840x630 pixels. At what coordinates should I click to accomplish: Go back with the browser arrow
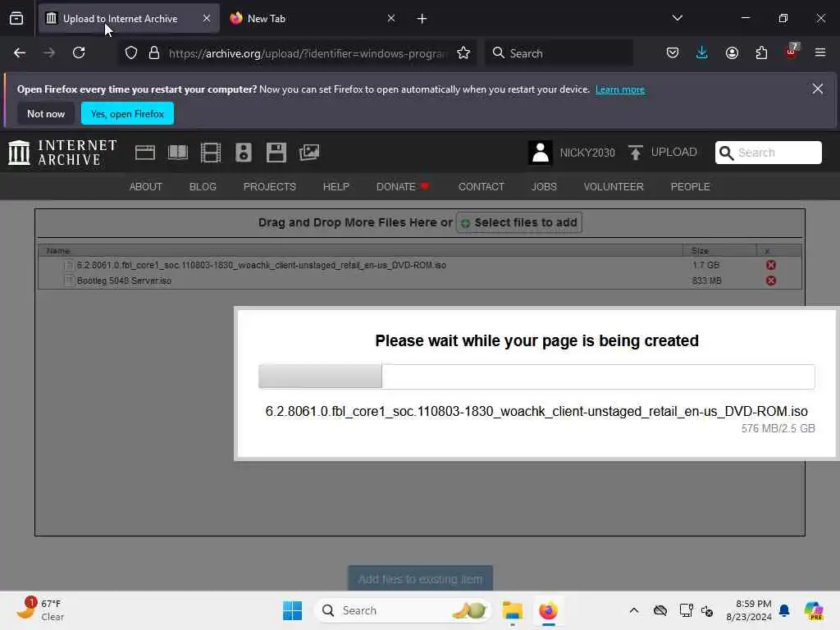(x=20, y=53)
